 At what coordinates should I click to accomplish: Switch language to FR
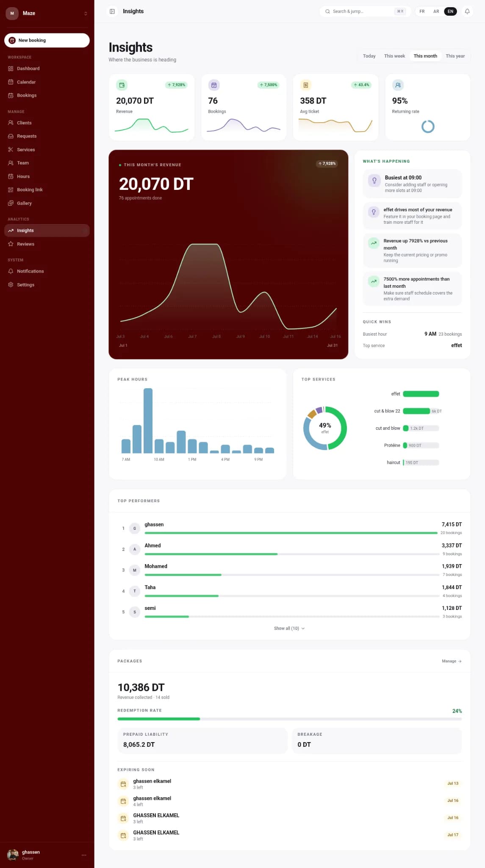[x=422, y=11]
